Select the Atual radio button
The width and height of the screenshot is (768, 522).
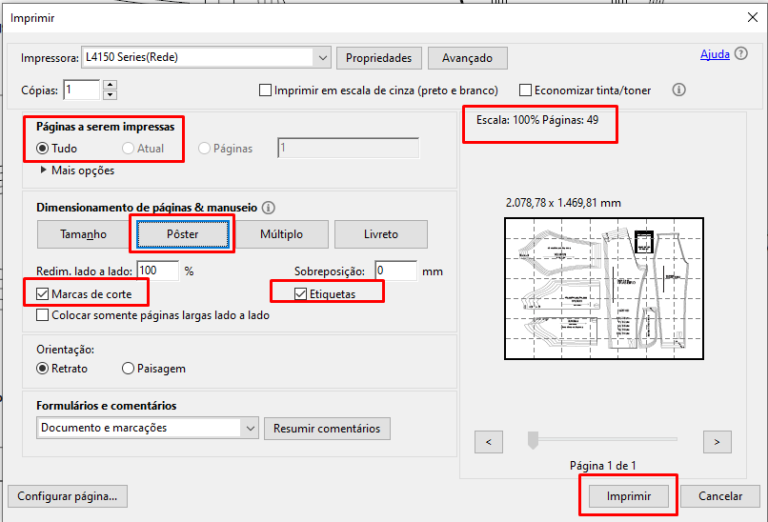(x=128, y=148)
